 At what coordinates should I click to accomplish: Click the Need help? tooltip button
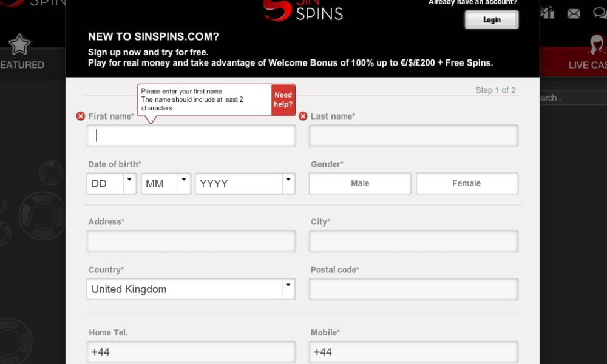click(x=283, y=100)
